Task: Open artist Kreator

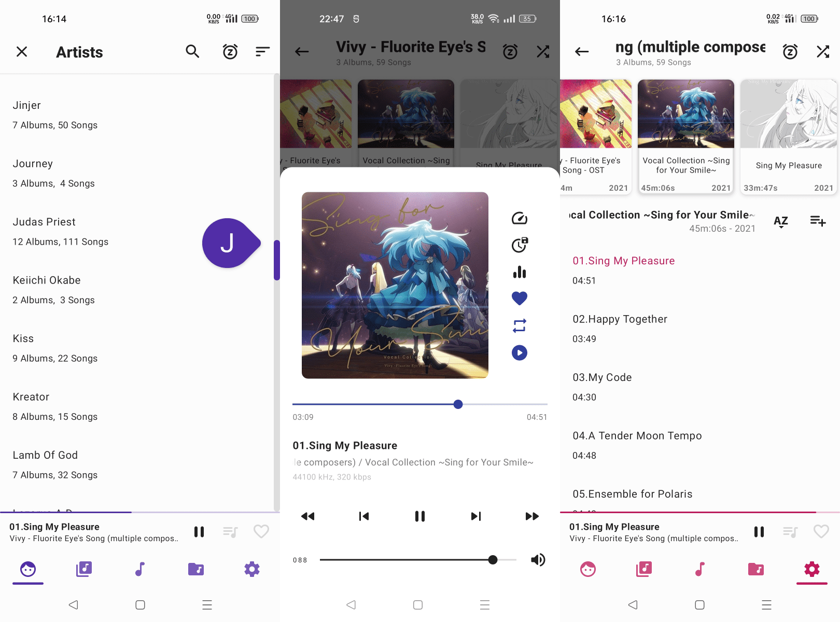Action: pos(137,406)
